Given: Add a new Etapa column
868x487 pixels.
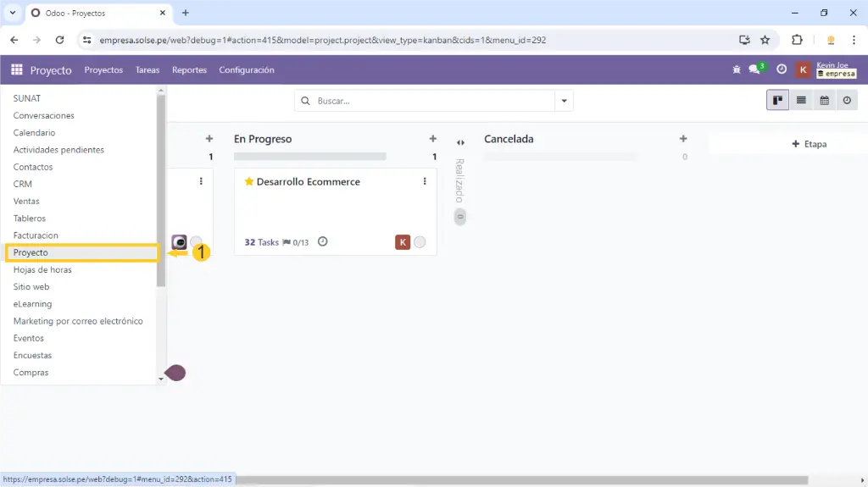Looking at the screenshot, I should tap(809, 144).
